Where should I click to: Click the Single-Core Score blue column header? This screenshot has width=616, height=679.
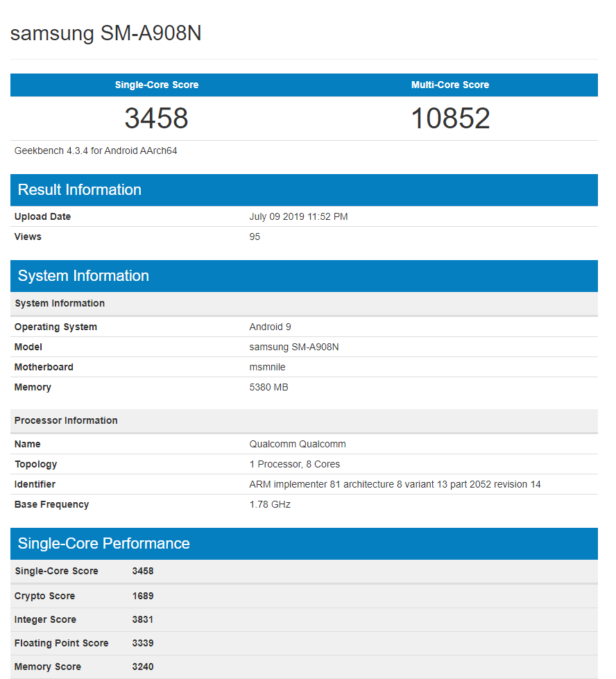coord(157,85)
